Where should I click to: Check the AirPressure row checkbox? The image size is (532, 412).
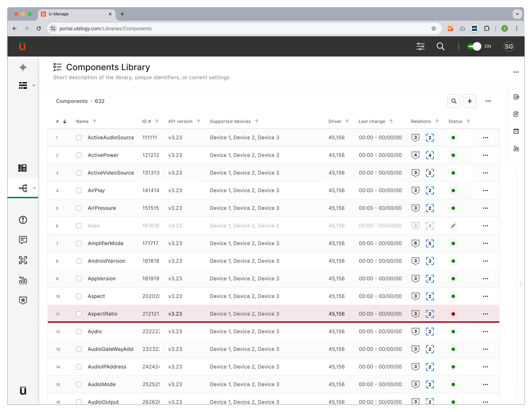pos(79,208)
